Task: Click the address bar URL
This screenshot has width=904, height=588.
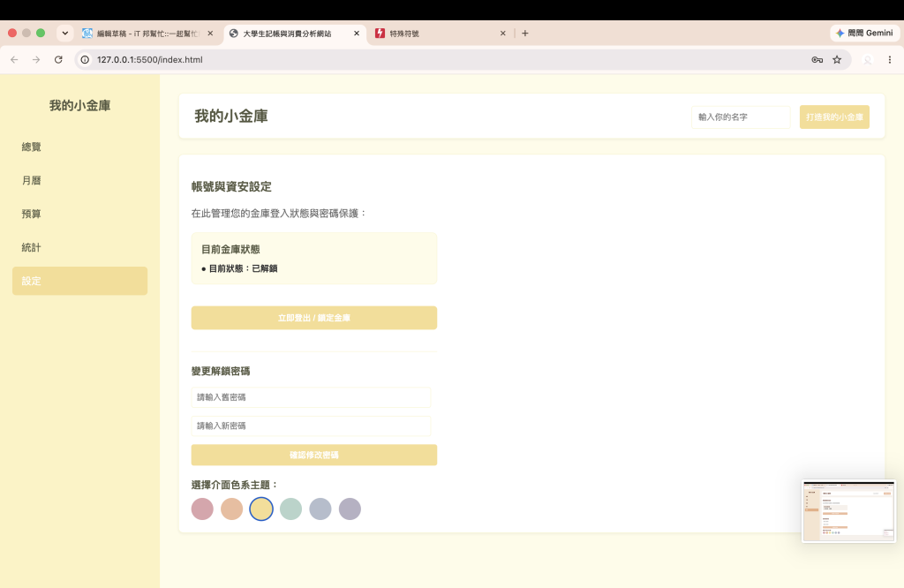Action: click(x=150, y=59)
